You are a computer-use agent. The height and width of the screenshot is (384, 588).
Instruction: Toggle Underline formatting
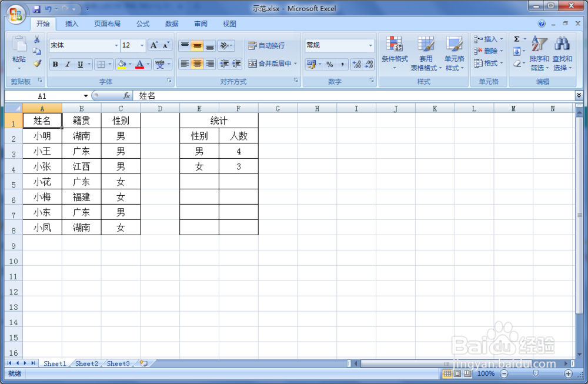[x=80, y=64]
